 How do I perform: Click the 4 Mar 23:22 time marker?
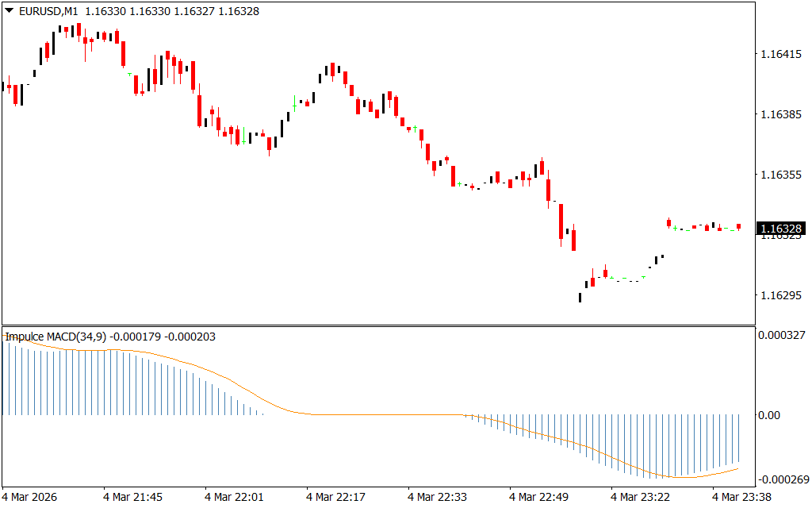click(640, 497)
